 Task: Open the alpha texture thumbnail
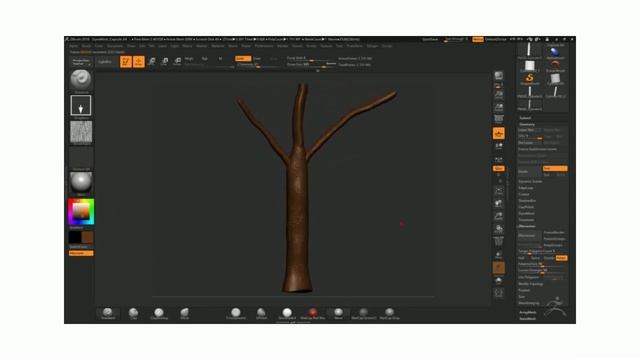tap(81, 132)
